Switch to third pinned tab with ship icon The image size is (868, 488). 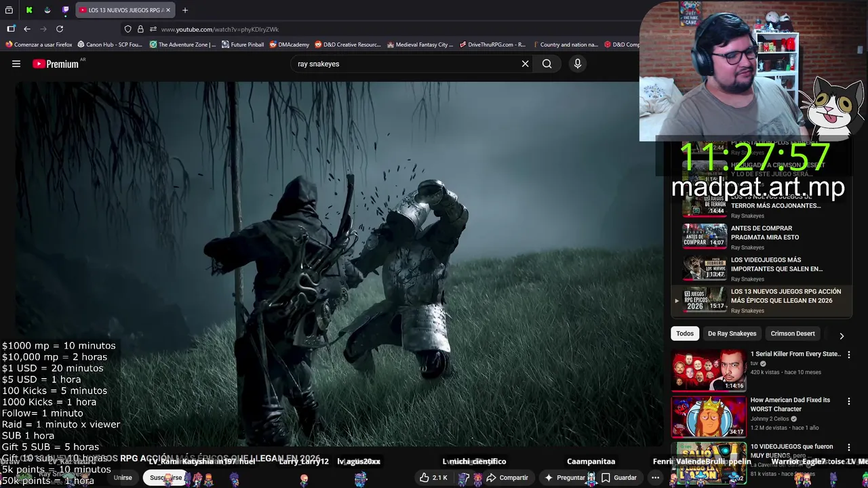click(47, 10)
